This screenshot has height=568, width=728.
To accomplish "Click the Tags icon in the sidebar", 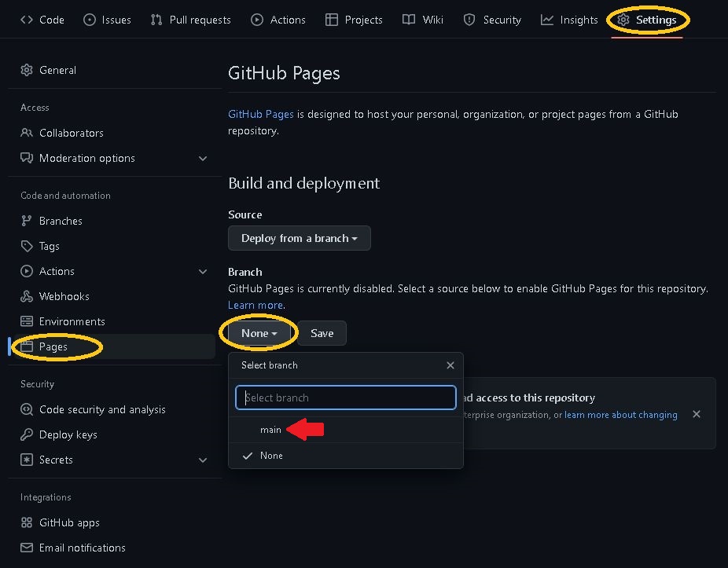I will click(27, 246).
